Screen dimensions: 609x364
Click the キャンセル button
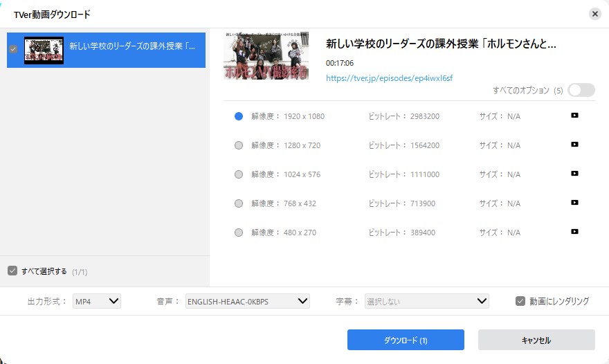click(x=536, y=340)
